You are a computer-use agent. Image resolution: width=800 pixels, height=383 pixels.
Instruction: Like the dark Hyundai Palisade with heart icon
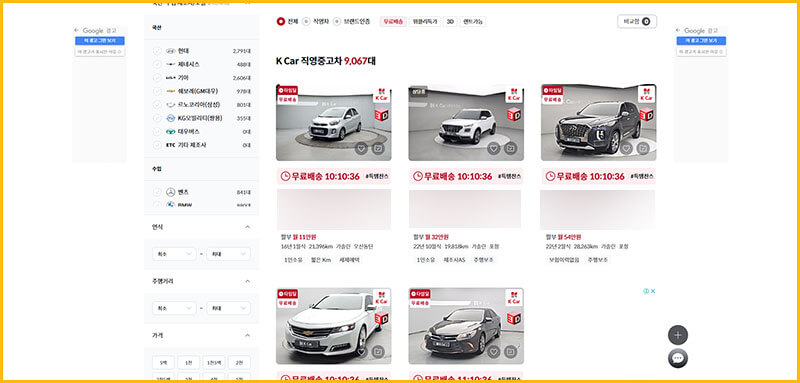pos(626,148)
